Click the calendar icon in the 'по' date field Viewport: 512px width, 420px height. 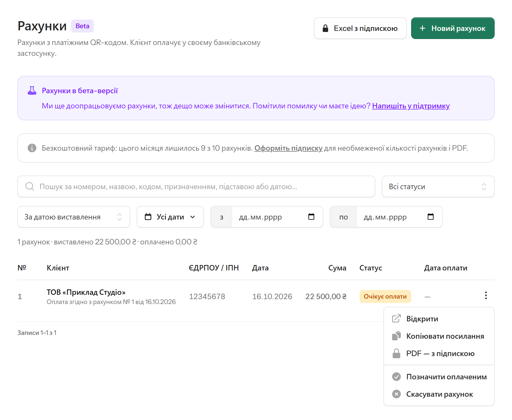pos(431,217)
